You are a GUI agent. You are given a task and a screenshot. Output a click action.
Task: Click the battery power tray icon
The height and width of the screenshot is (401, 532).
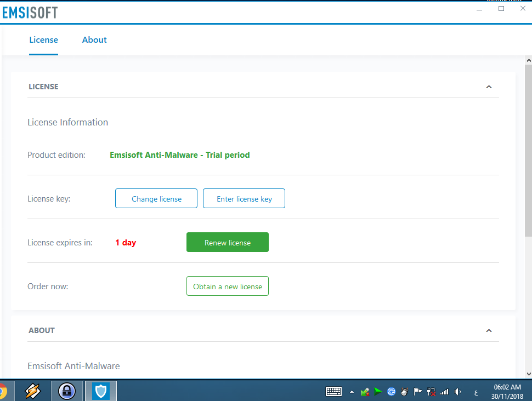431,392
